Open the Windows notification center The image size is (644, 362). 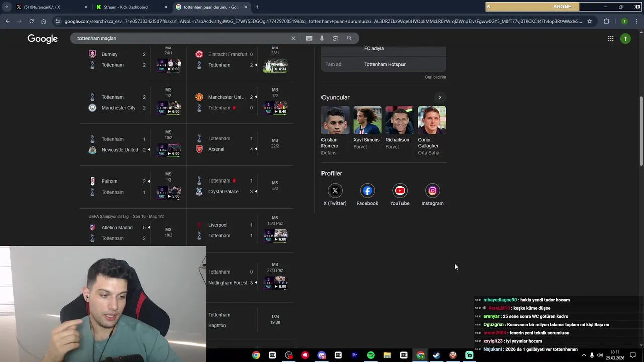pyautogui.click(x=633, y=355)
